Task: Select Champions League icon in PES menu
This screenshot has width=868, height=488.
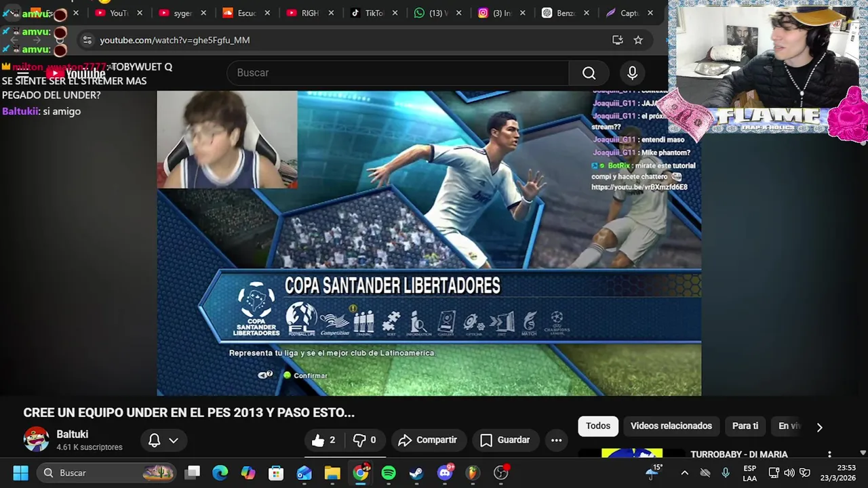Action: [x=557, y=323]
